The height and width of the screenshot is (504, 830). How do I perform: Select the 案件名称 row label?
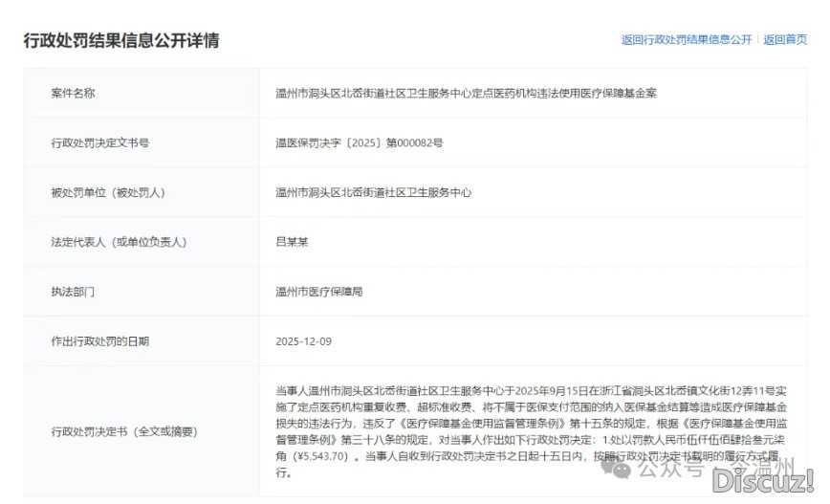[73, 93]
